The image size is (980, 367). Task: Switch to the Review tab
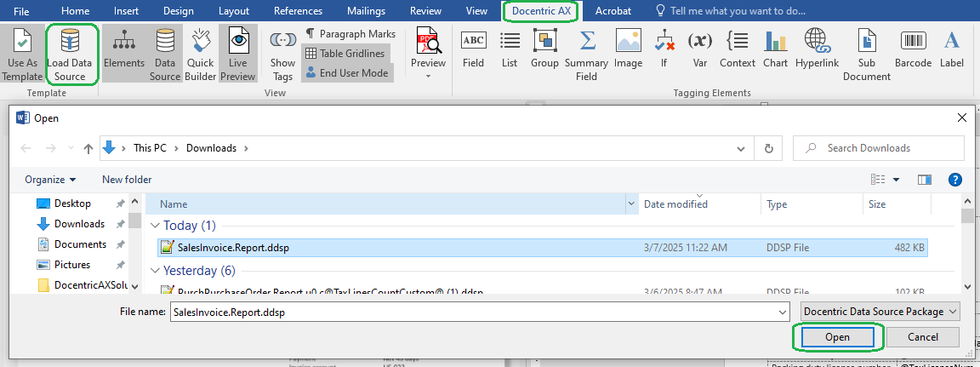[x=425, y=10]
